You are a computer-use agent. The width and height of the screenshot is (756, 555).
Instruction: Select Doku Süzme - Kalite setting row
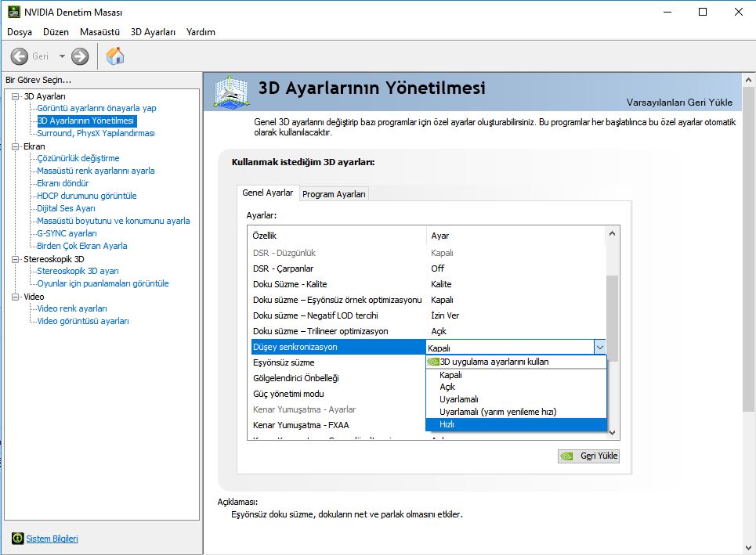[x=429, y=284]
